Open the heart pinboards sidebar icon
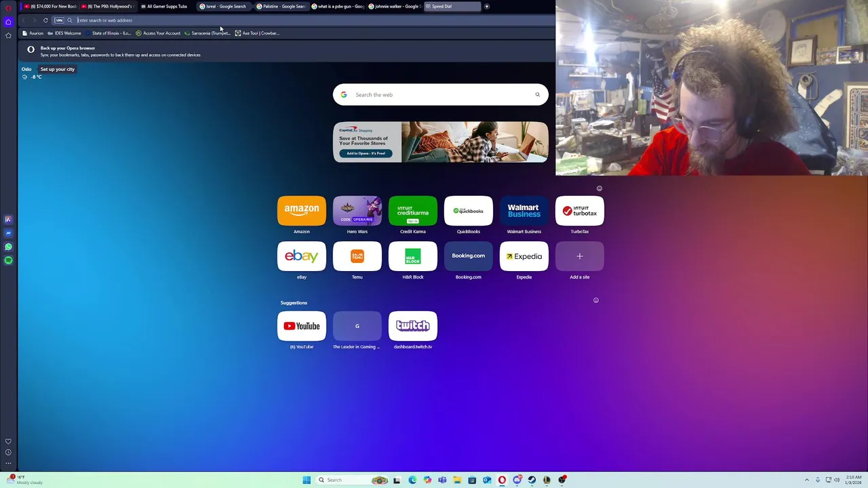Screen dimensions: 868x488 (x=8, y=441)
